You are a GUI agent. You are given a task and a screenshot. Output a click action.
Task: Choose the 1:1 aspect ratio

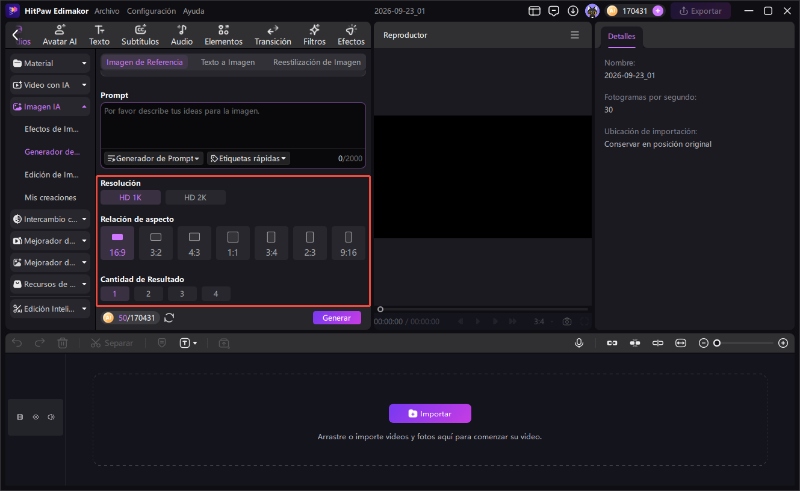click(233, 243)
